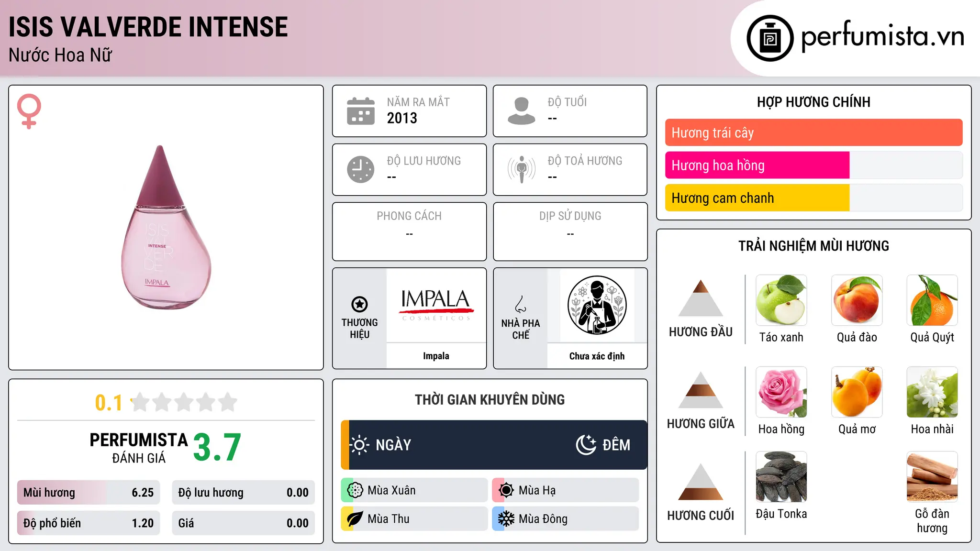Click the Hương giữa pyramid icon
The width and height of the screenshot is (980, 551).
(701, 390)
